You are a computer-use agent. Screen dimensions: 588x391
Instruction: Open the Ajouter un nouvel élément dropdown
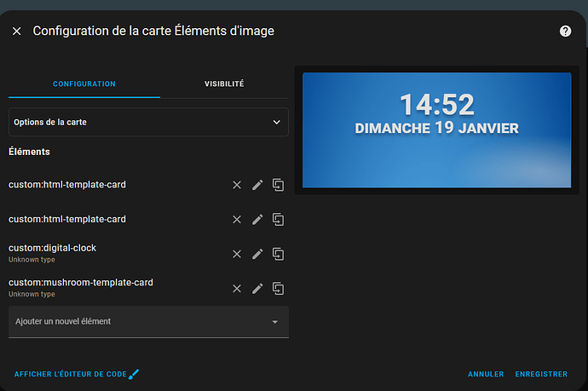point(148,322)
